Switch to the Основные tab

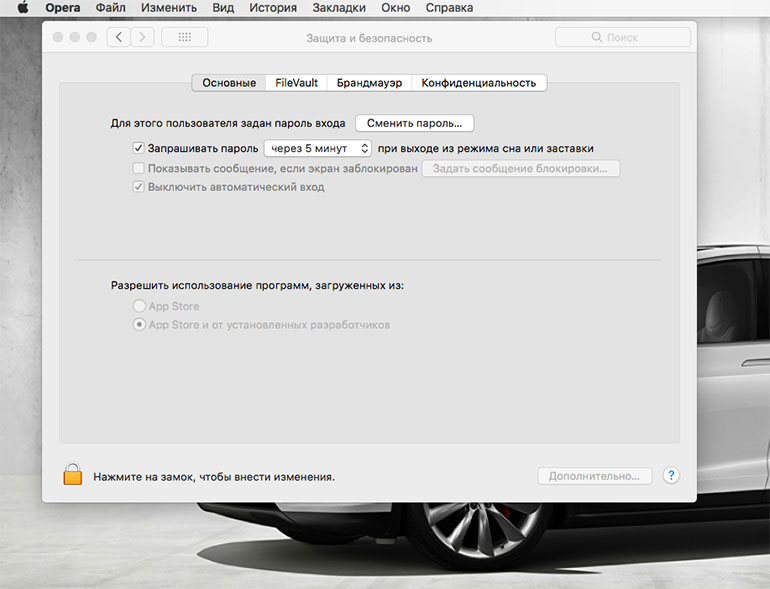(x=229, y=83)
